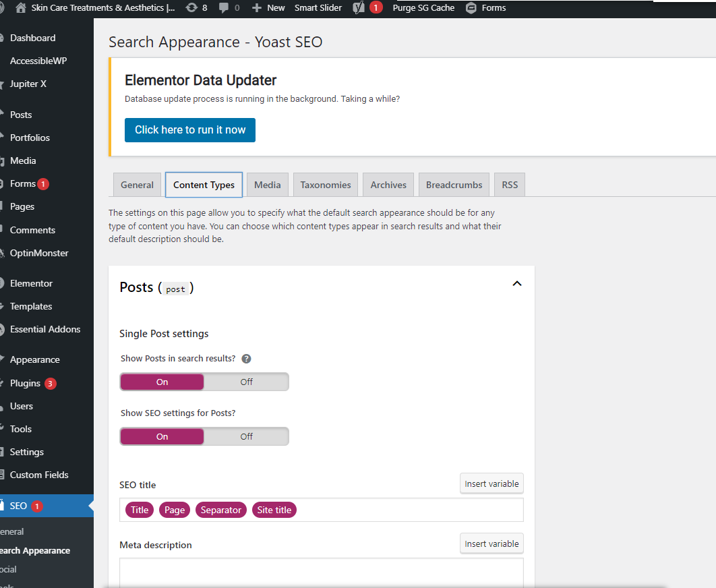Click the 'Click here to run it now' button
This screenshot has width=716, height=588.
click(190, 130)
